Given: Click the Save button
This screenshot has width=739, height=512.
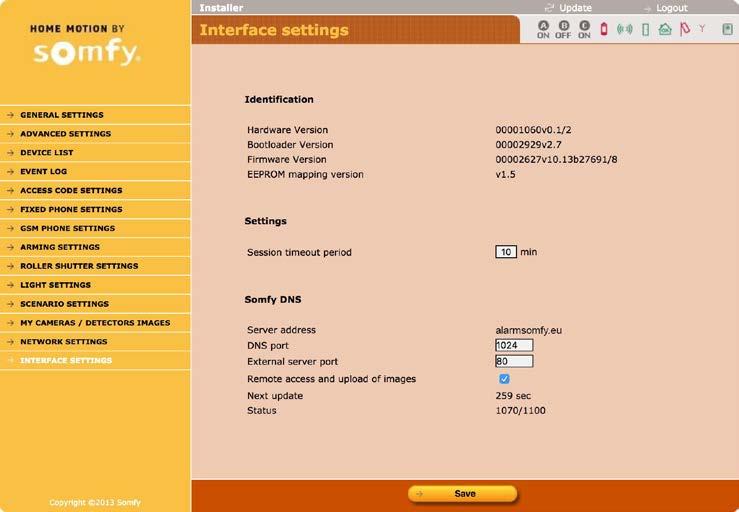Looking at the screenshot, I should (x=463, y=494).
